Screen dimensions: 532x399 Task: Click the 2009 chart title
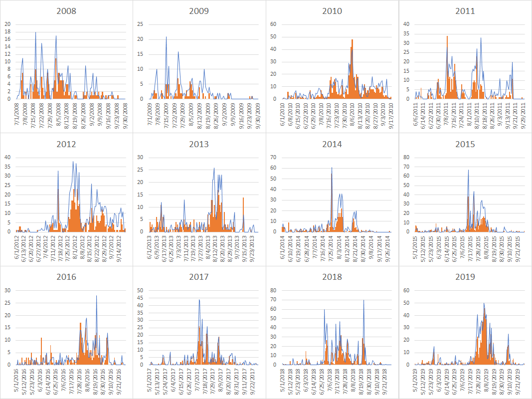point(199,11)
